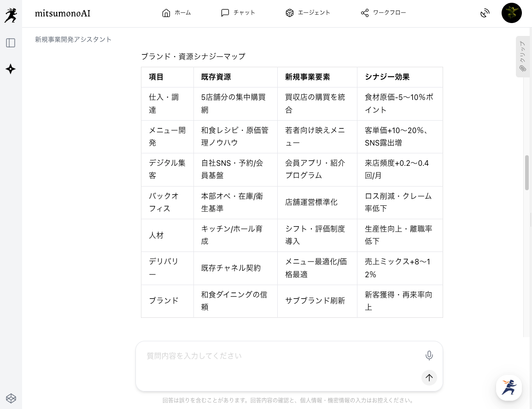
Task: Toggle the sidebar panel icon
Action: pyautogui.click(x=11, y=43)
